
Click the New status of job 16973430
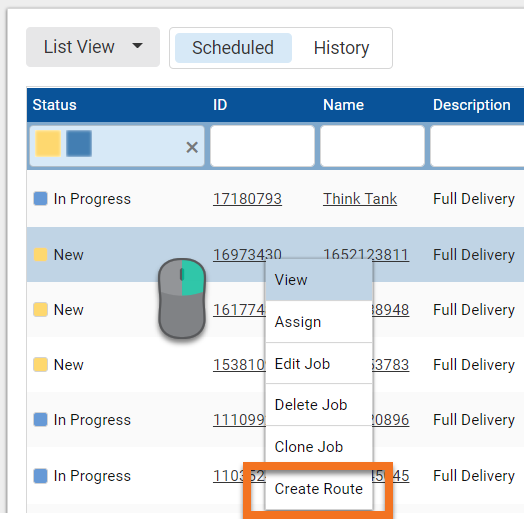pos(69,255)
